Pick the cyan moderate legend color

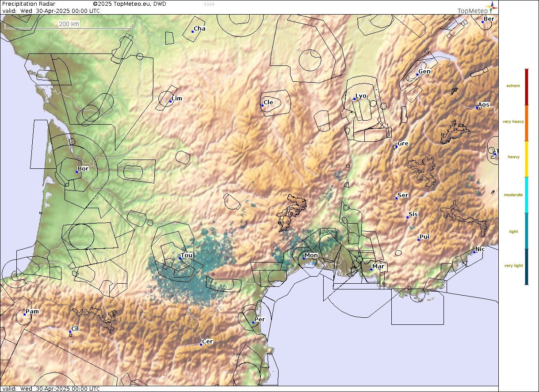coord(526,195)
